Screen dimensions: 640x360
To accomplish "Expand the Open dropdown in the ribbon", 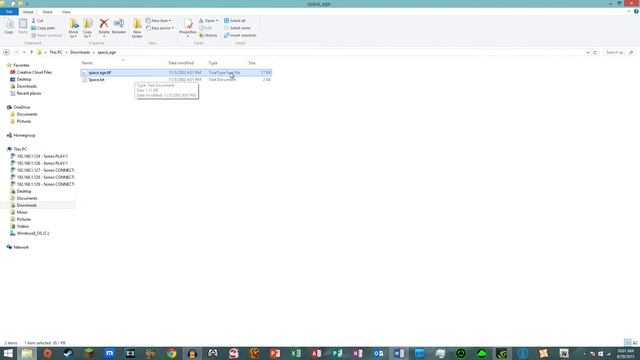I will point(209,20).
